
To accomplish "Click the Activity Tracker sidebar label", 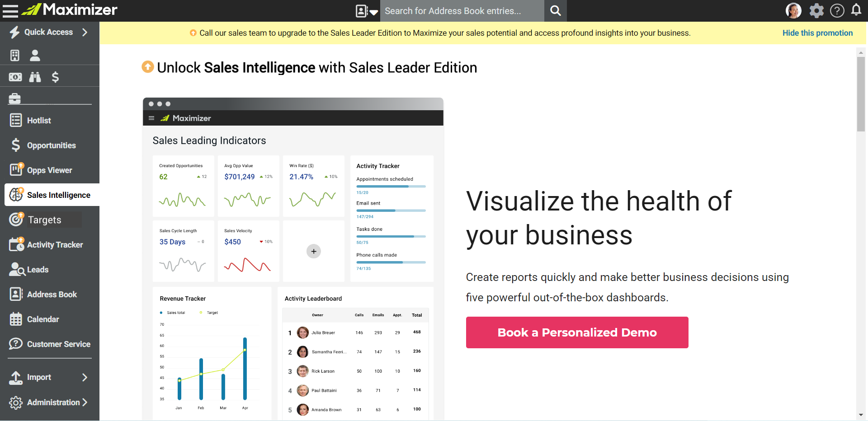I will (x=55, y=245).
